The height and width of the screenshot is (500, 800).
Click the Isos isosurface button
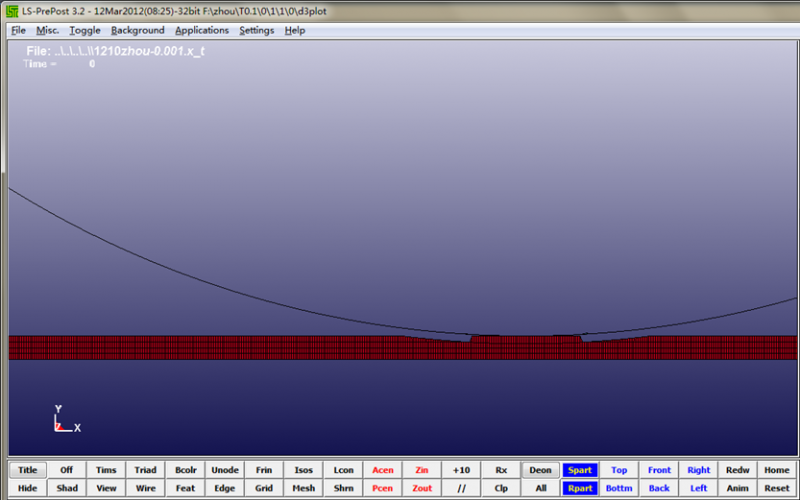pos(304,470)
